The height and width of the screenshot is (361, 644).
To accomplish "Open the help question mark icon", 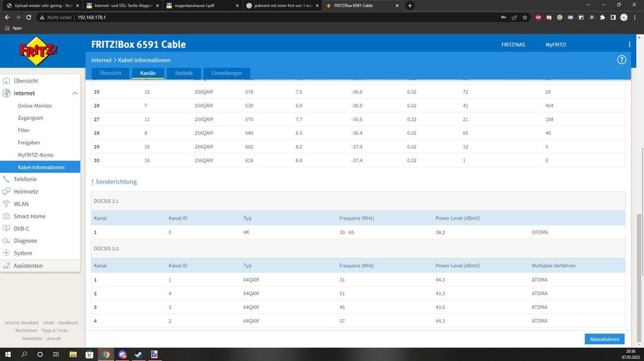I will (x=621, y=59).
